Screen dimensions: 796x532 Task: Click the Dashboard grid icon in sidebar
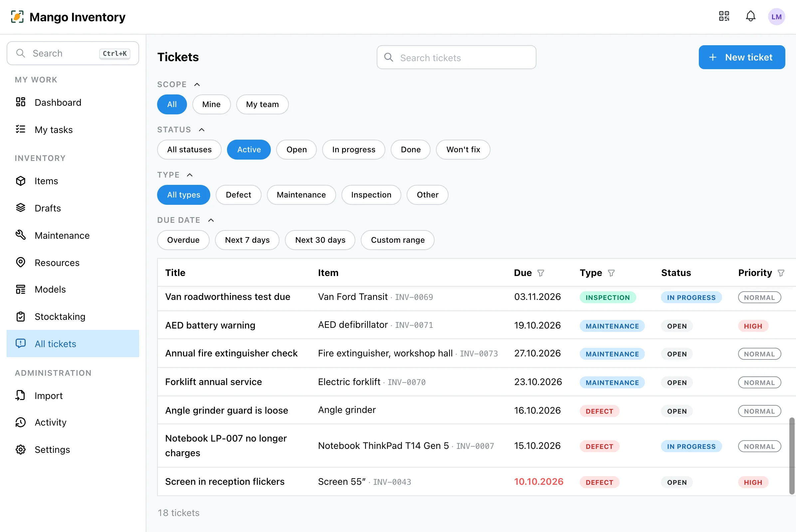point(21,102)
